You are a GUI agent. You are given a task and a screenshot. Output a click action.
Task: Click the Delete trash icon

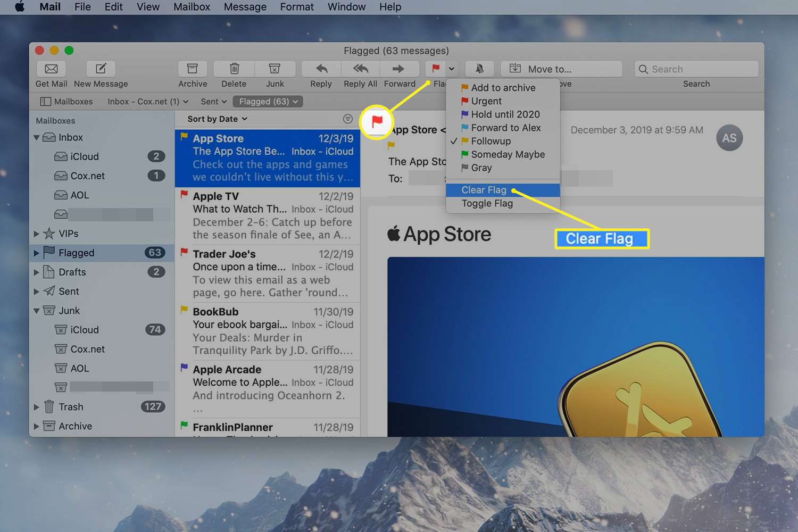pos(234,69)
